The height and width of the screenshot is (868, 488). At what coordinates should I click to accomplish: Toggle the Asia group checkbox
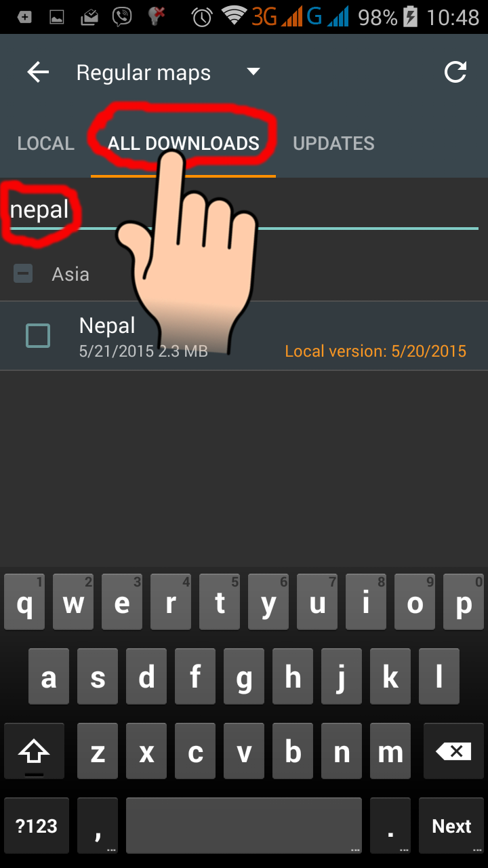(23, 274)
